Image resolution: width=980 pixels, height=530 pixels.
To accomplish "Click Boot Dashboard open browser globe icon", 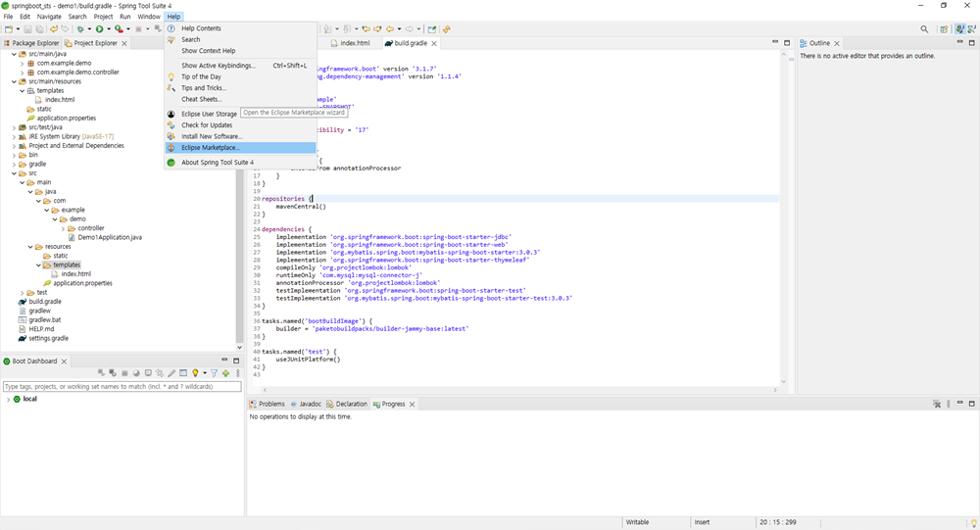I will tap(136, 373).
